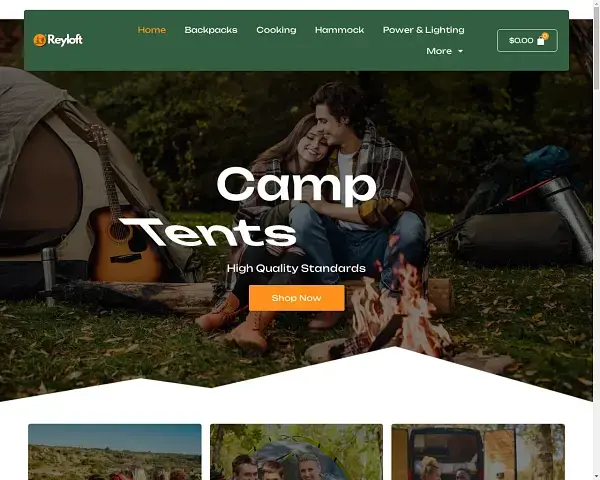Open the shopping cart bag icon
600x480 pixels.
[x=541, y=41]
